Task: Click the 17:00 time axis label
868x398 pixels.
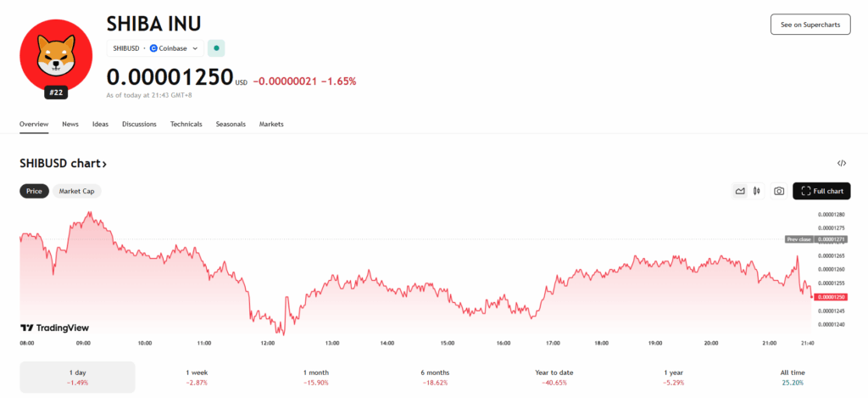Action: [553, 343]
